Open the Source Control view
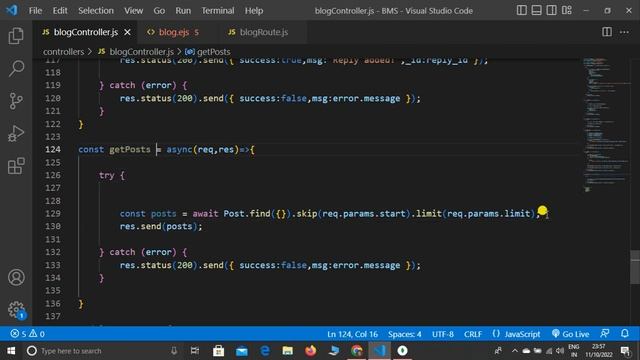Screen dimensions: 640x360 [16, 101]
